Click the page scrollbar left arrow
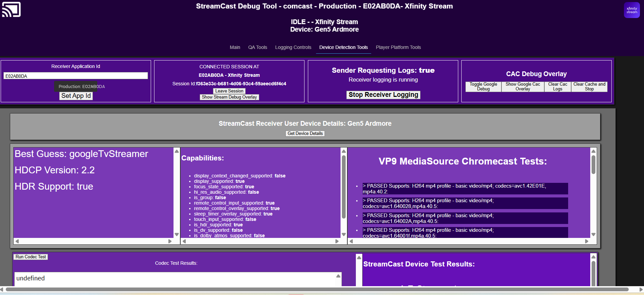 (2, 290)
